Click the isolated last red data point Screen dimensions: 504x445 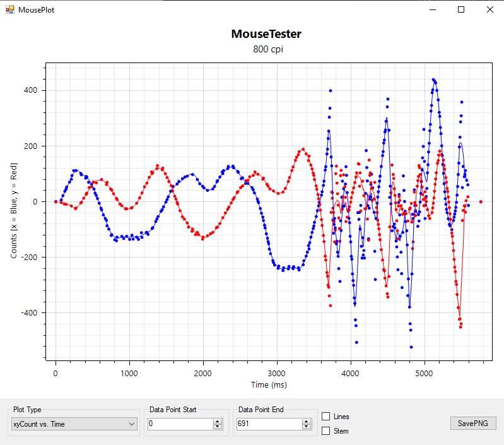481,202
